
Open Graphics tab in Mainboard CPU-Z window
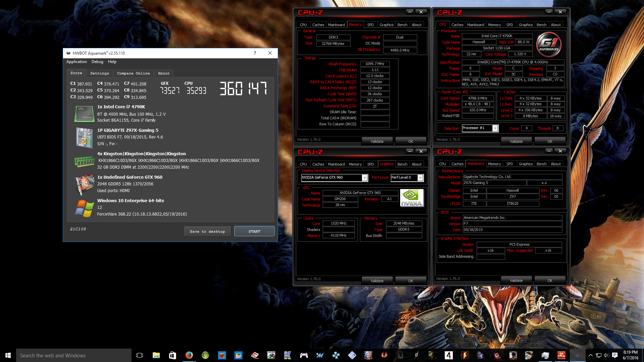click(x=526, y=164)
